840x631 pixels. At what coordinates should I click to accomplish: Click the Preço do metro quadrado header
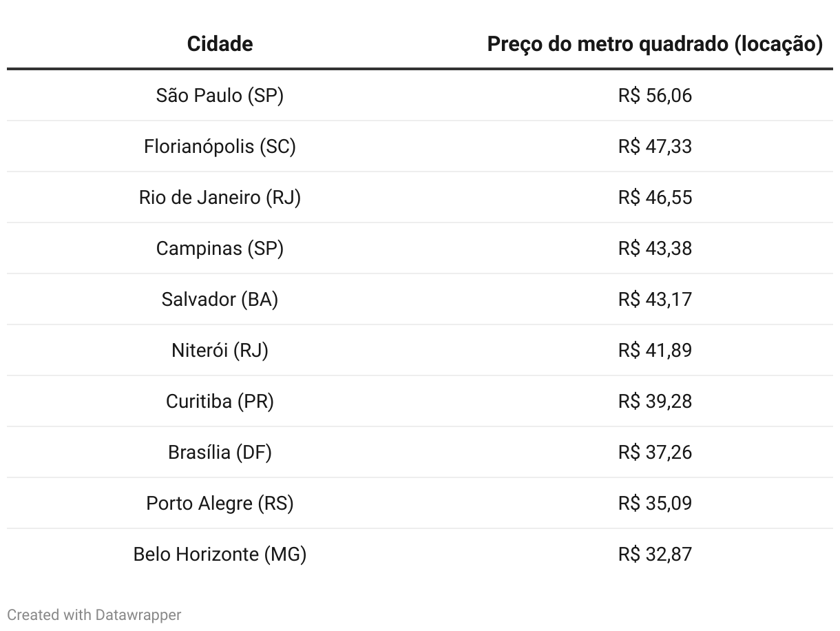point(655,44)
